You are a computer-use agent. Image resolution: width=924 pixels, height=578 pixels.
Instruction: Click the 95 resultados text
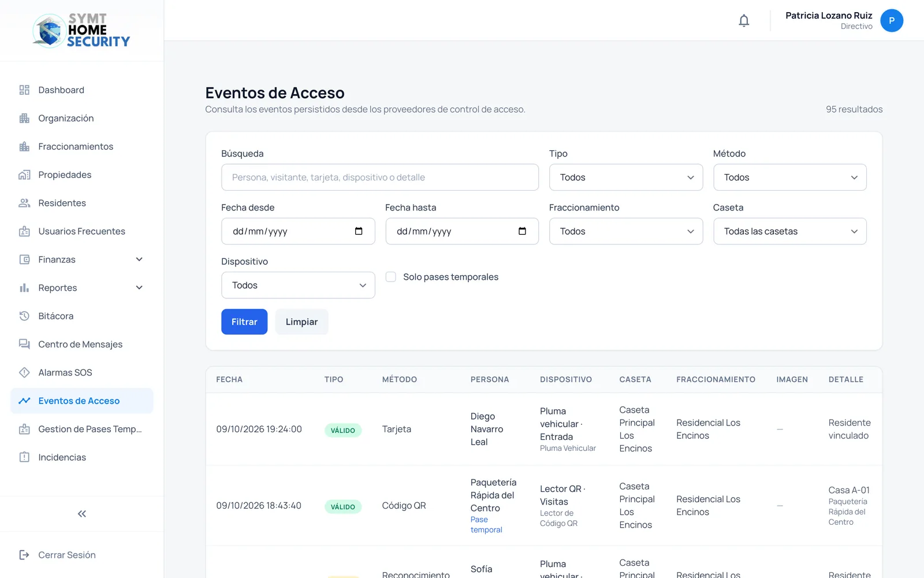coord(854,109)
